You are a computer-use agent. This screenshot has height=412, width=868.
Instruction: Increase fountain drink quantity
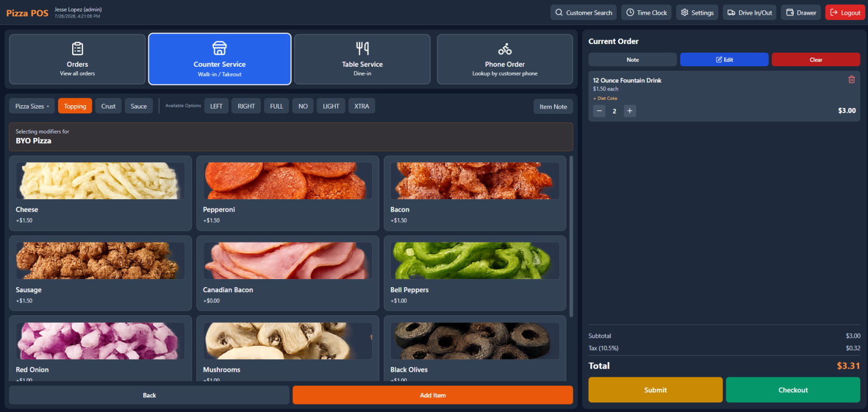click(x=629, y=111)
